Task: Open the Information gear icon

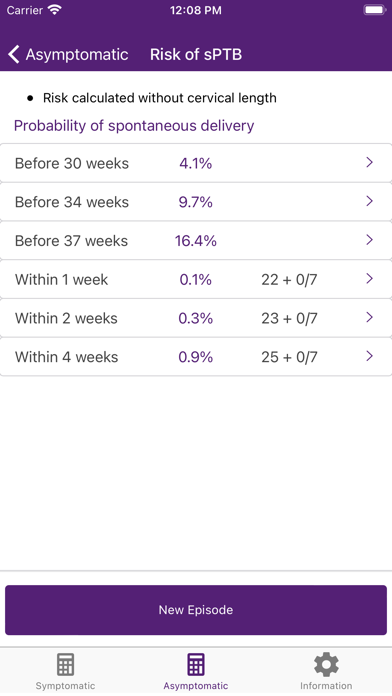Action: 326,664
